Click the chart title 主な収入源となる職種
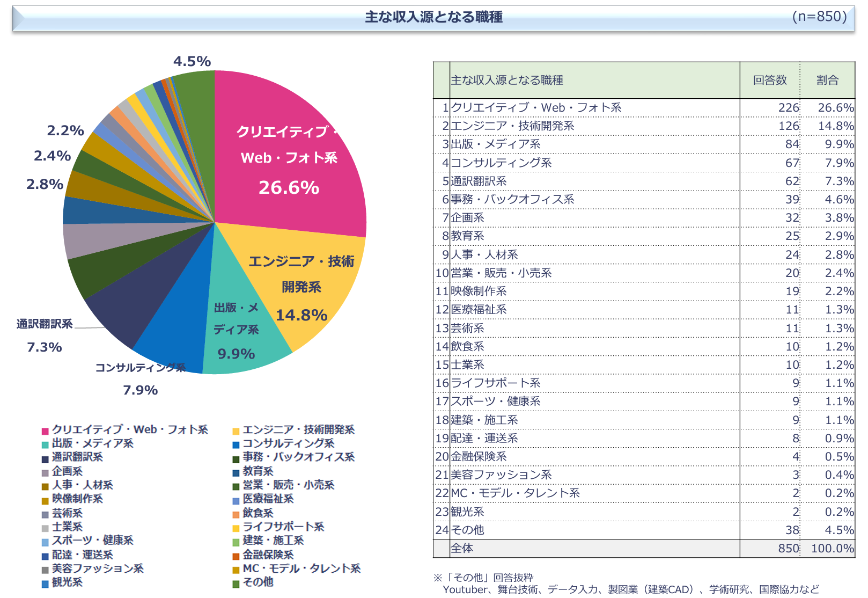The image size is (868, 598). 433,17
